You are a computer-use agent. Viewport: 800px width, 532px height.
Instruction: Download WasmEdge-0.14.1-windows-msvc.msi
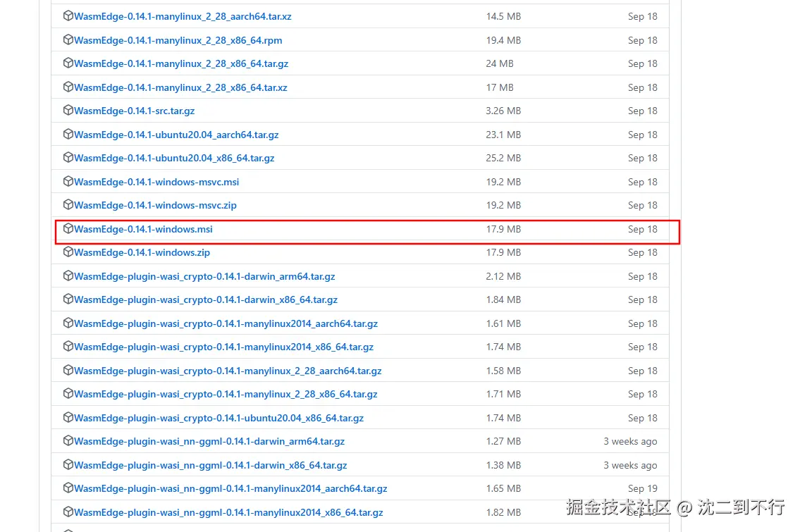(x=156, y=182)
